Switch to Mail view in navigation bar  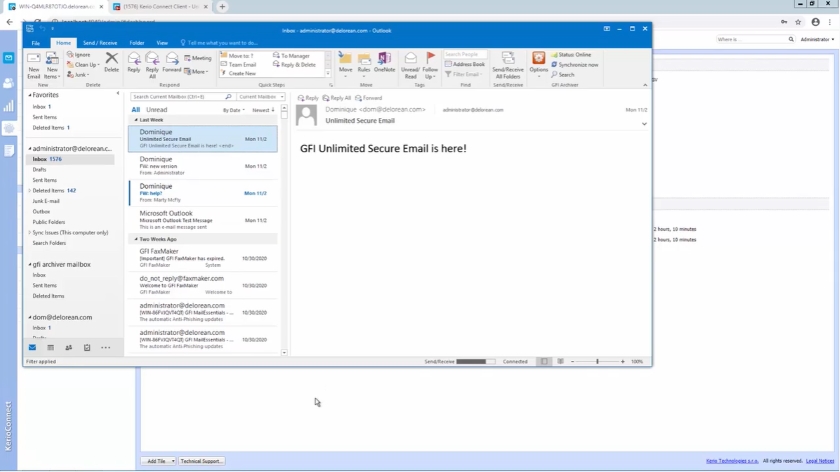[32, 348]
